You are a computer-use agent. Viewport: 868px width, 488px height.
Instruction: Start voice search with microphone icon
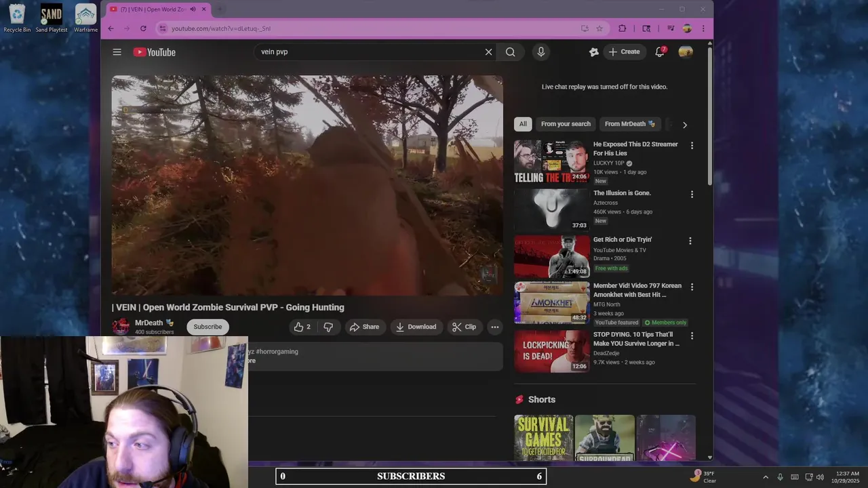[540, 52]
